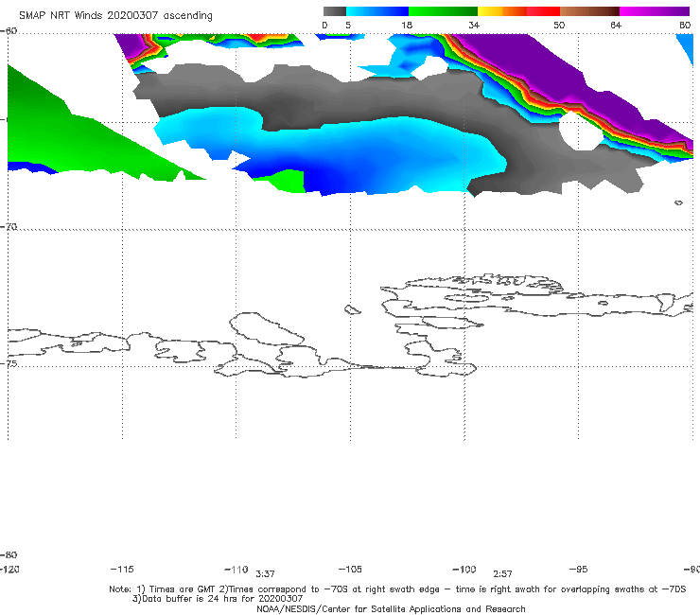Screen dimensions: 700x615
Task: Click the note line starting "Note: 1) Times are GMT"
Action: (x=397, y=589)
